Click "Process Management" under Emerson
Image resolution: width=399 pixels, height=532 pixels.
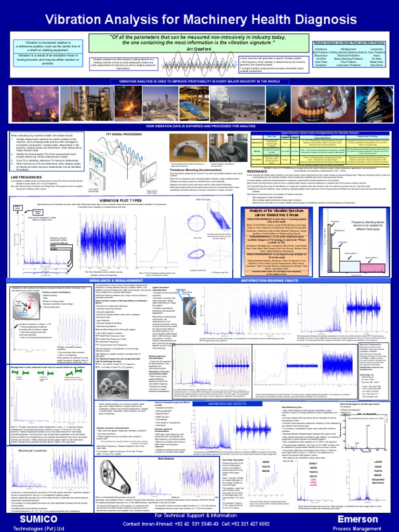357,528
